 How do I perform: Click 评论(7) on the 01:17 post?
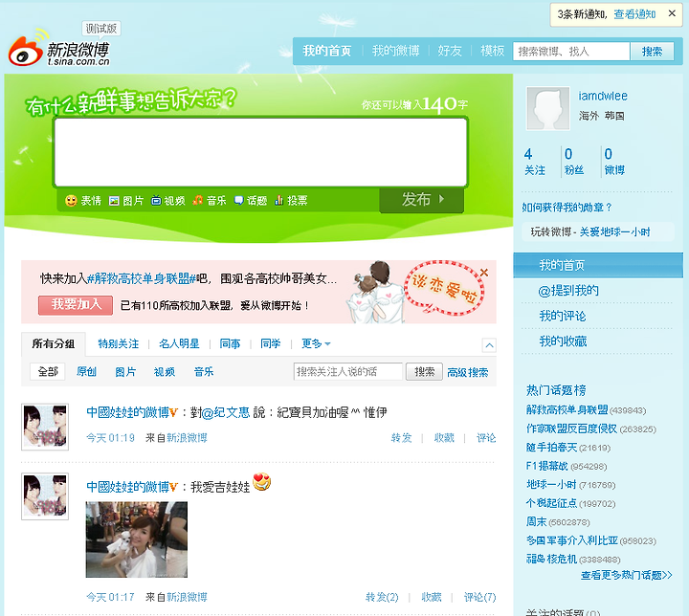(479, 597)
